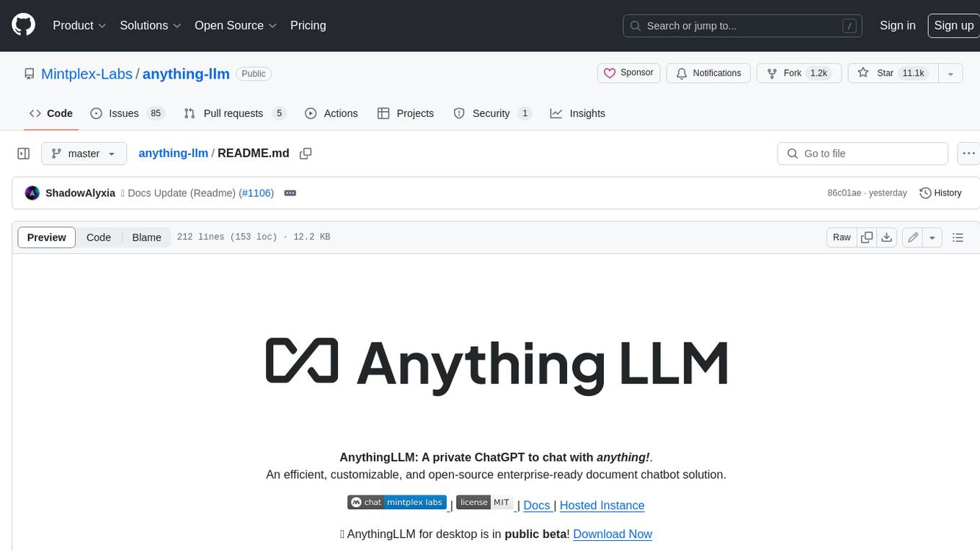Focus the Go to file search box

863,154
